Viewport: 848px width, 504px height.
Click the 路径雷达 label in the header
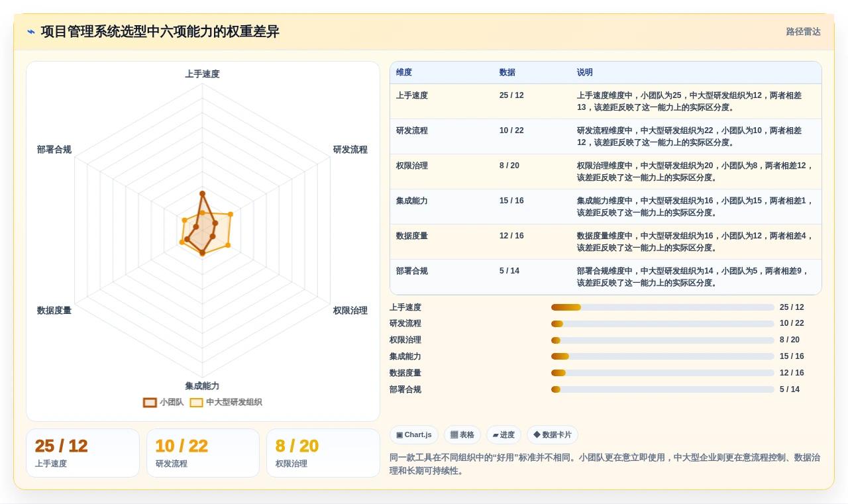(803, 32)
